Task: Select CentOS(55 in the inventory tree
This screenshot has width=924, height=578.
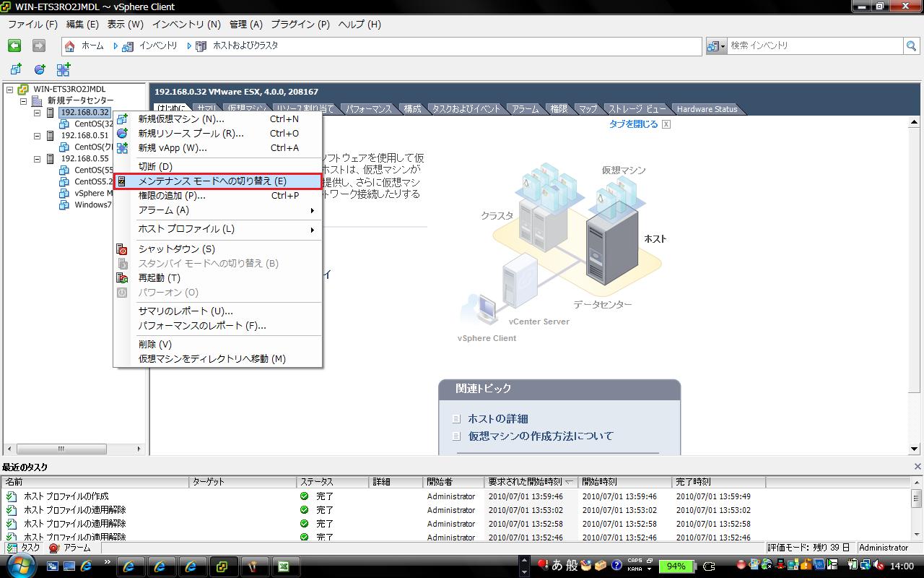Action: pyautogui.click(x=93, y=171)
